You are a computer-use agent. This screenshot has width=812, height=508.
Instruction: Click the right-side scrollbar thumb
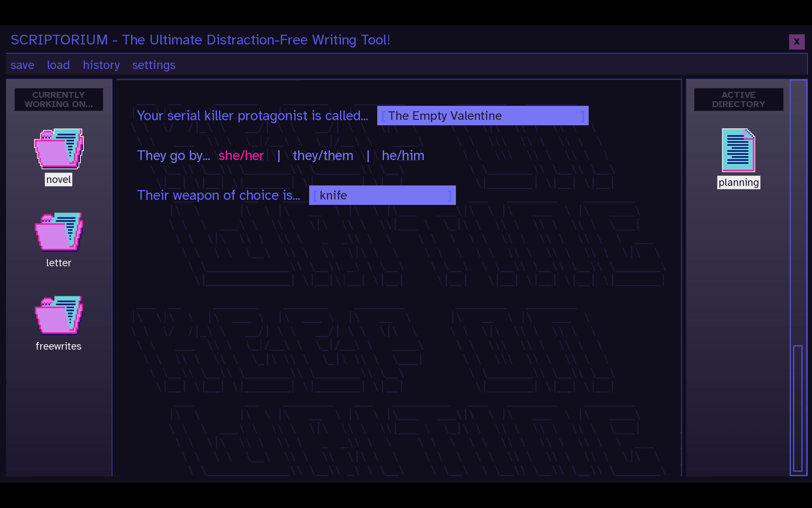coord(798,408)
